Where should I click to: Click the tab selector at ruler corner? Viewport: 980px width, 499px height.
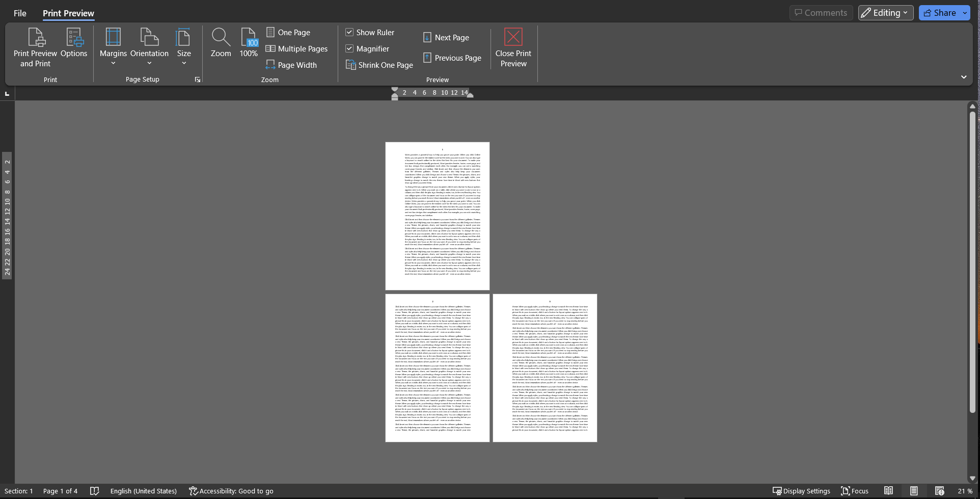[7, 93]
